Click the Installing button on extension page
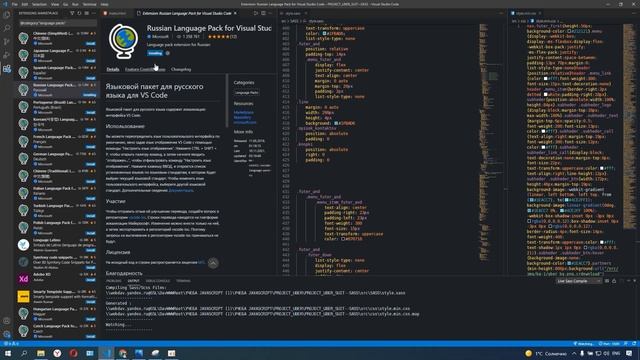This screenshot has width=640, height=360. click(x=155, y=53)
